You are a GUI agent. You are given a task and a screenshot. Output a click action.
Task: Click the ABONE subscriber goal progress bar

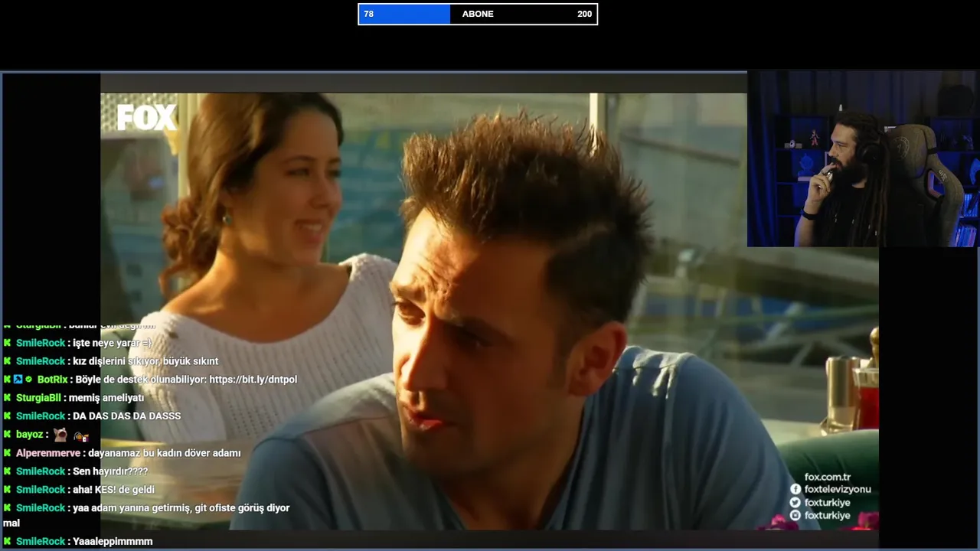pos(478,14)
